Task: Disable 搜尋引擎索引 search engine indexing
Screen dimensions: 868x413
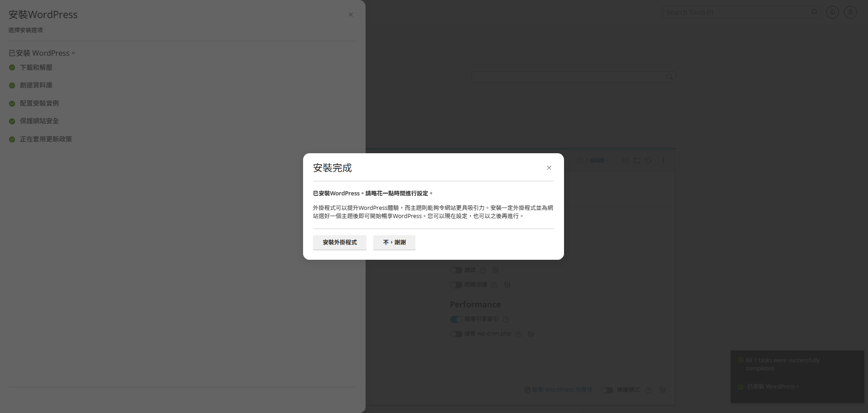Action: pyautogui.click(x=456, y=319)
